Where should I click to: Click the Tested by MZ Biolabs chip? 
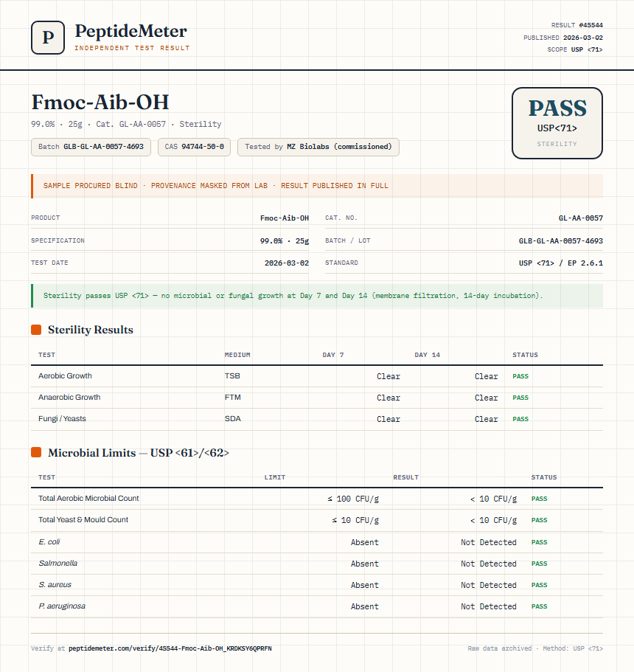[x=318, y=147]
